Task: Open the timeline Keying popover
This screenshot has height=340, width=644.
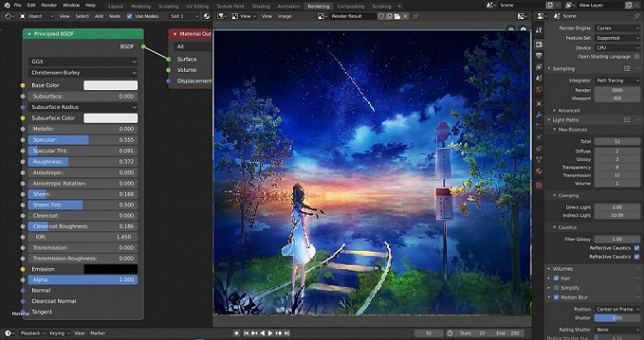Action: click(59, 333)
